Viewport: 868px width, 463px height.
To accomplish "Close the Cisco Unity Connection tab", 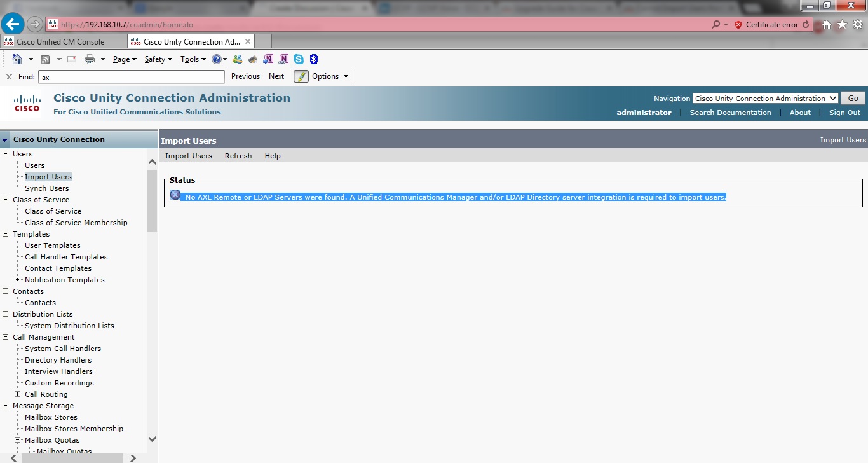I will pos(248,41).
